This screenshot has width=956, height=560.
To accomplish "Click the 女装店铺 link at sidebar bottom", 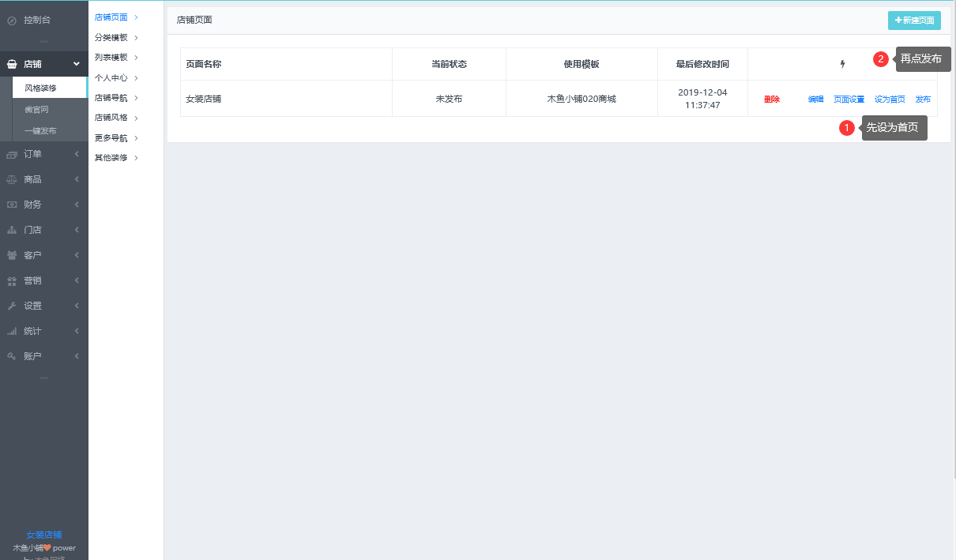I will click(x=43, y=535).
